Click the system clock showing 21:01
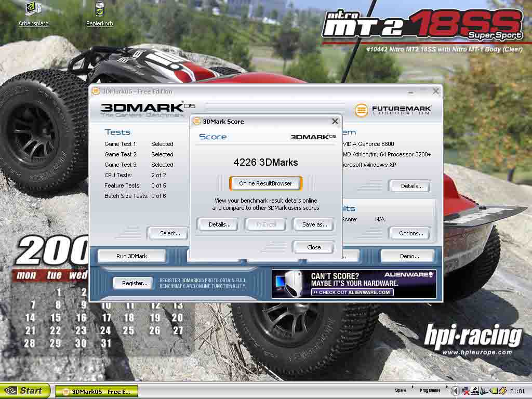532x399 pixels. click(x=517, y=391)
